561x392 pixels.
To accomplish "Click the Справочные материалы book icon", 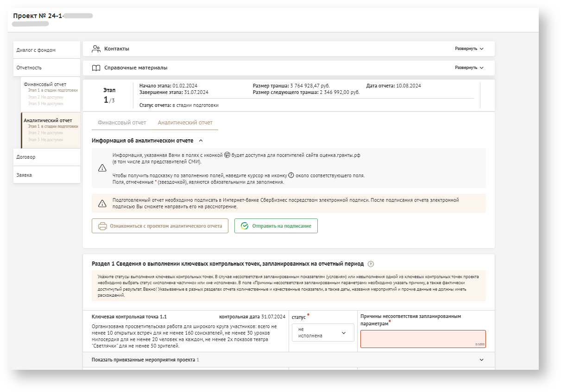I will click(x=96, y=68).
